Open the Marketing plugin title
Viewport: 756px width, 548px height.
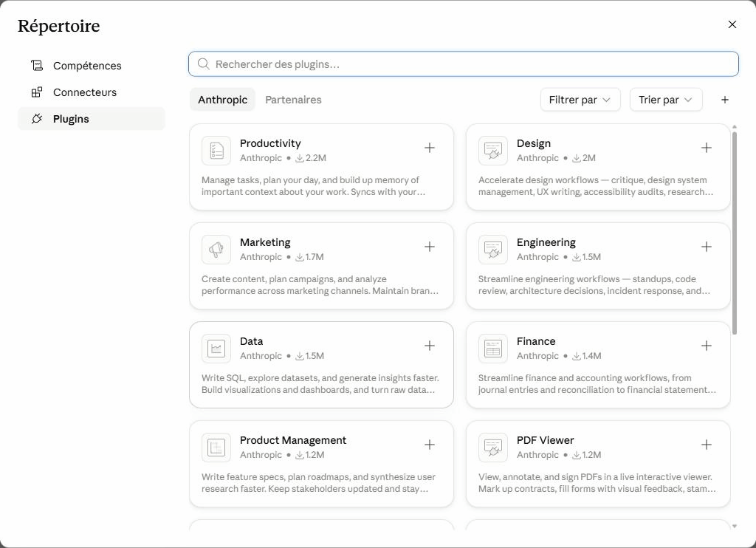[265, 242]
